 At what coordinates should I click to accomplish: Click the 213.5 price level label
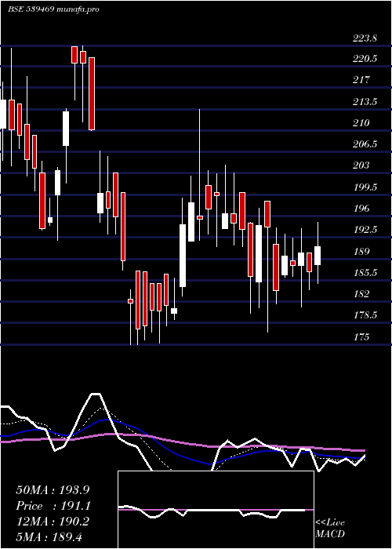pos(365,102)
